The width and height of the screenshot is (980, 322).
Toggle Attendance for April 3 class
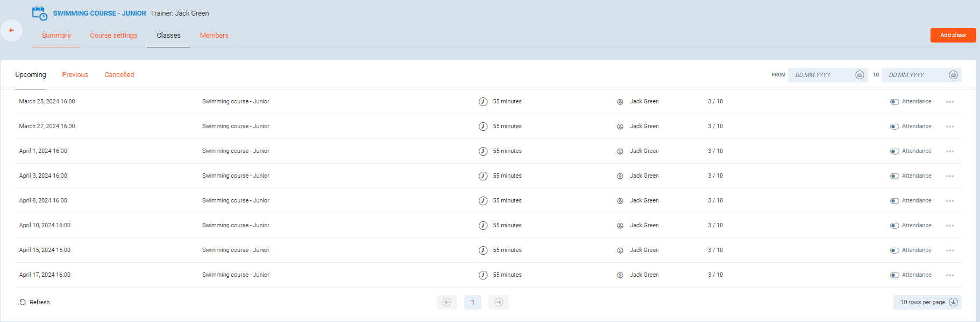[x=894, y=176]
